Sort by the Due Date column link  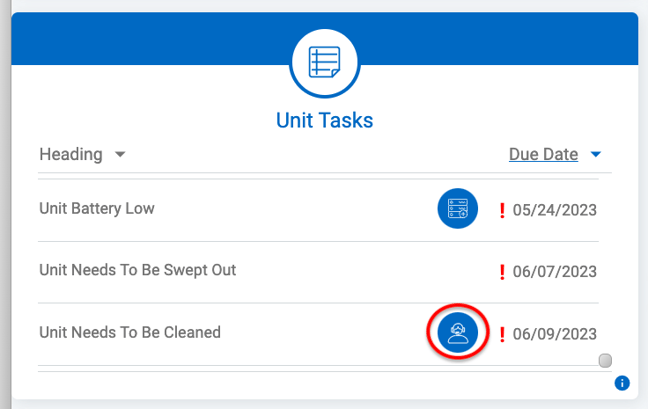pyautogui.click(x=543, y=154)
